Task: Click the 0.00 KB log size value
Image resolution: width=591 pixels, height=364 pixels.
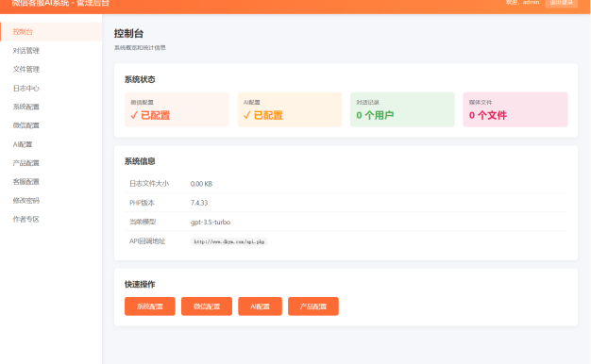Action: [201, 184]
